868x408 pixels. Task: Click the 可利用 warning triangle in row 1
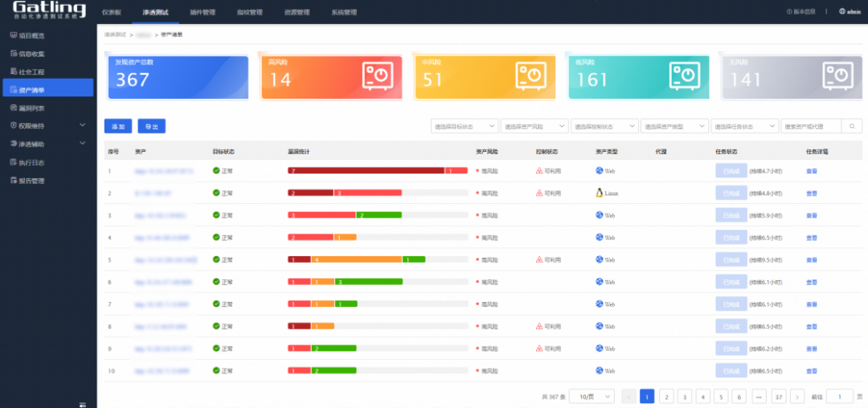coord(538,170)
